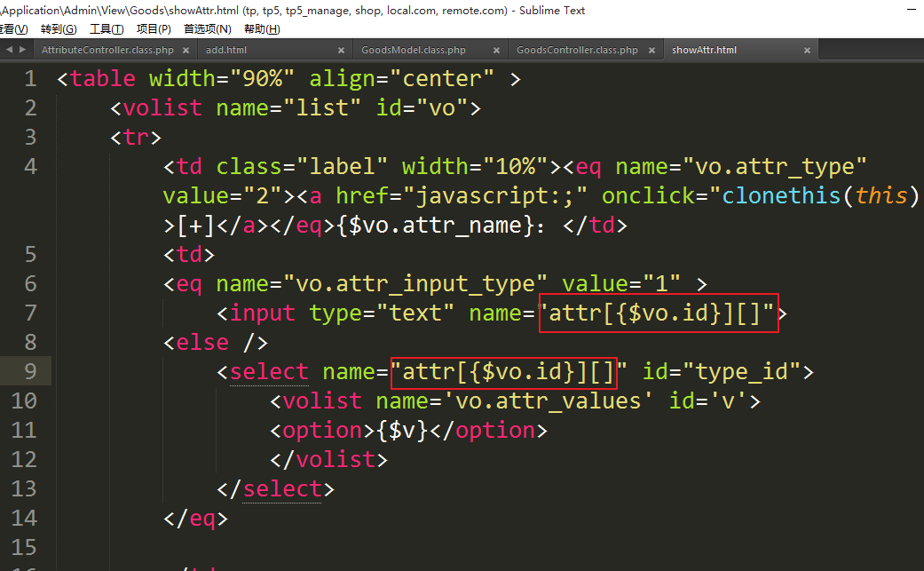The height and width of the screenshot is (571, 924).
Task: Close the GoodsController.class.php tab
Action: [x=652, y=51]
